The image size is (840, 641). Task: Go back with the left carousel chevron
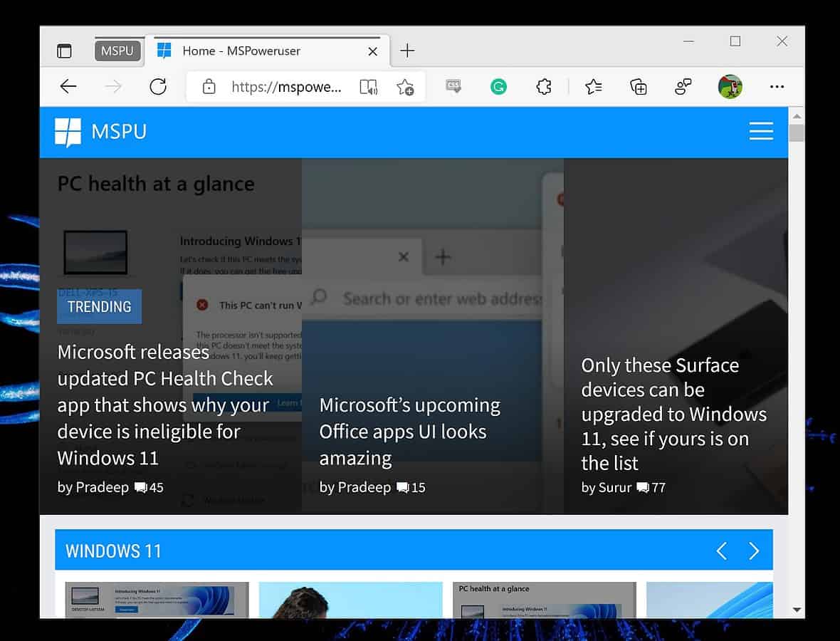click(721, 551)
